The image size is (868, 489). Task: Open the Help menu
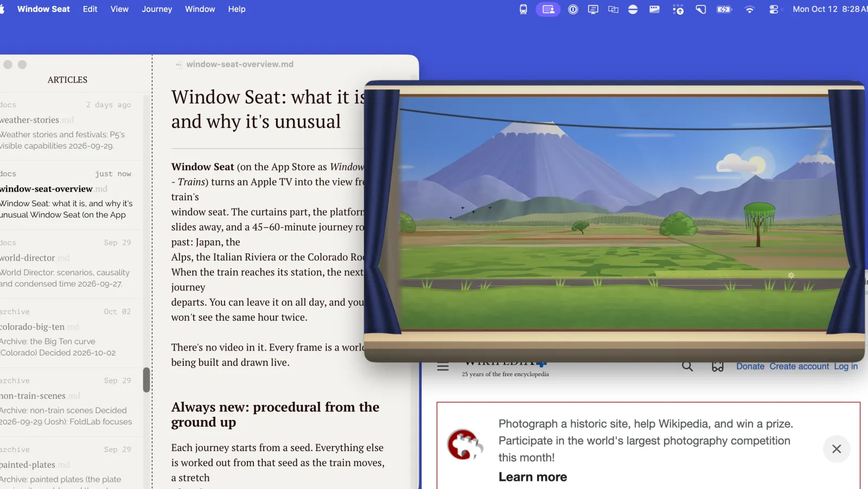tap(237, 9)
